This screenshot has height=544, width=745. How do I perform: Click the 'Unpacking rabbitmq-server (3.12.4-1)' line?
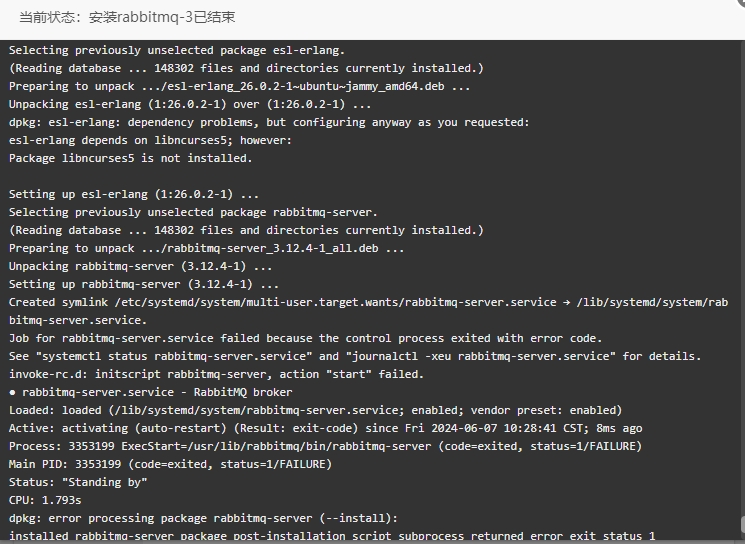140,267
